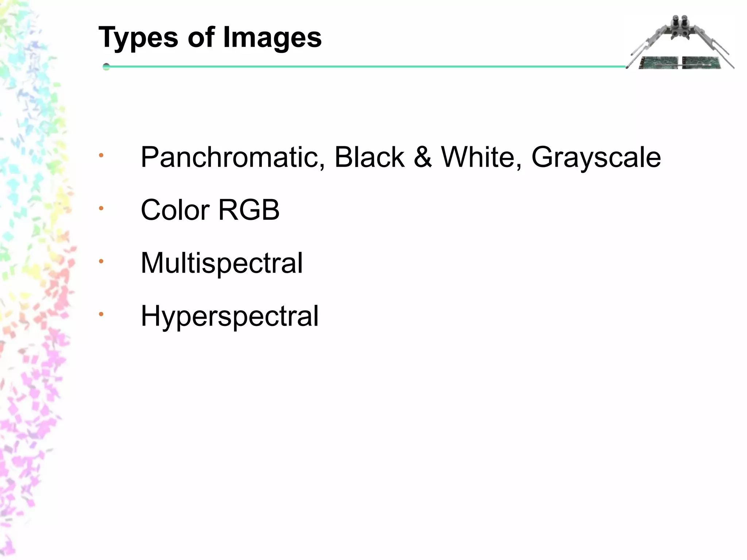Click the bullet dot before Color RGB
This screenshot has width=747, height=560.
(x=101, y=209)
